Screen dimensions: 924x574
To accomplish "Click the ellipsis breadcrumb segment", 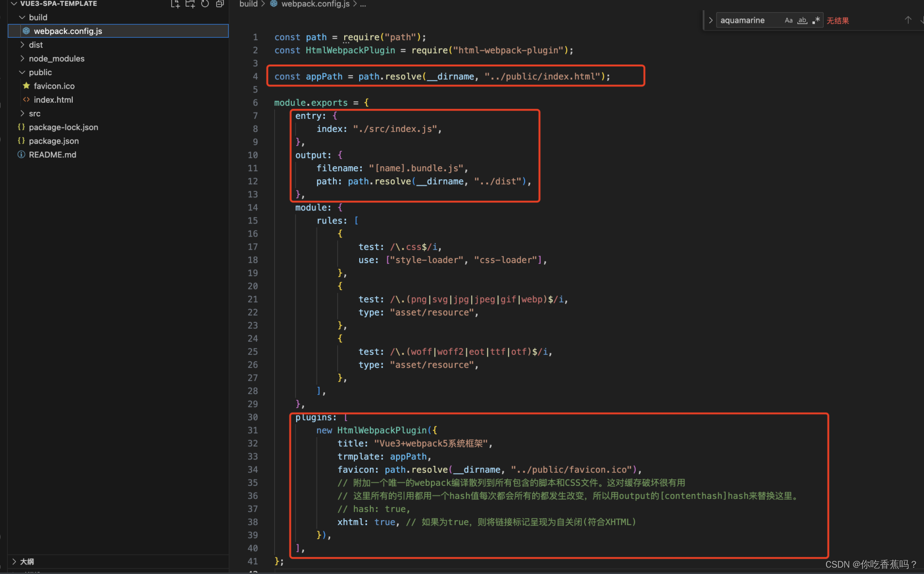I will pos(363,4).
